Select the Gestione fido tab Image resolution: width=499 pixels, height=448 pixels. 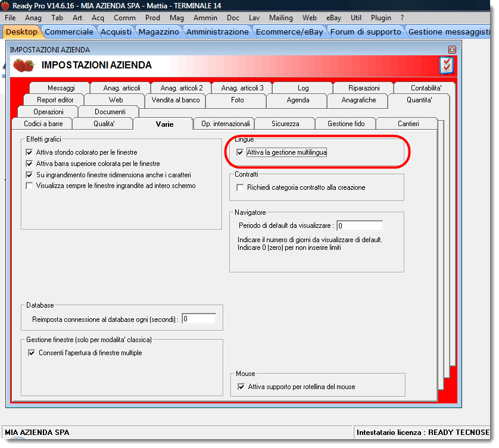click(346, 124)
